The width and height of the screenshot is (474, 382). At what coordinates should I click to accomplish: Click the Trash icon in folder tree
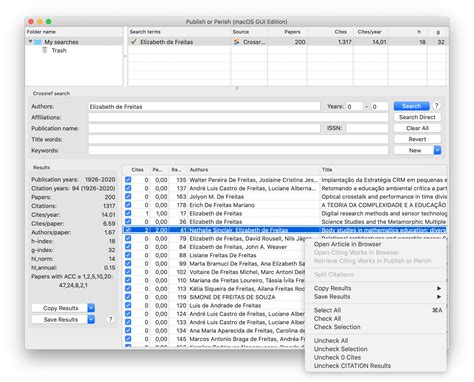[x=45, y=50]
